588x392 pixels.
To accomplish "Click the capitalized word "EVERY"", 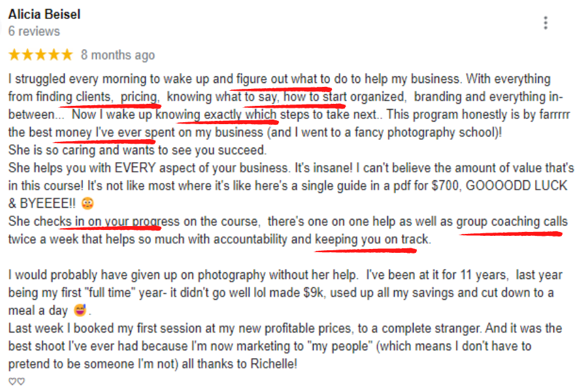I will coord(135,168).
